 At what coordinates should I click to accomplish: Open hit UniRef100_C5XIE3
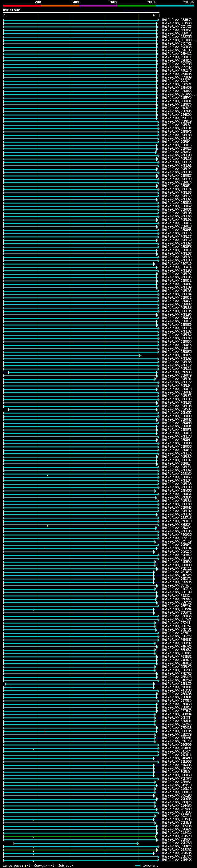[x=176, y=118]
